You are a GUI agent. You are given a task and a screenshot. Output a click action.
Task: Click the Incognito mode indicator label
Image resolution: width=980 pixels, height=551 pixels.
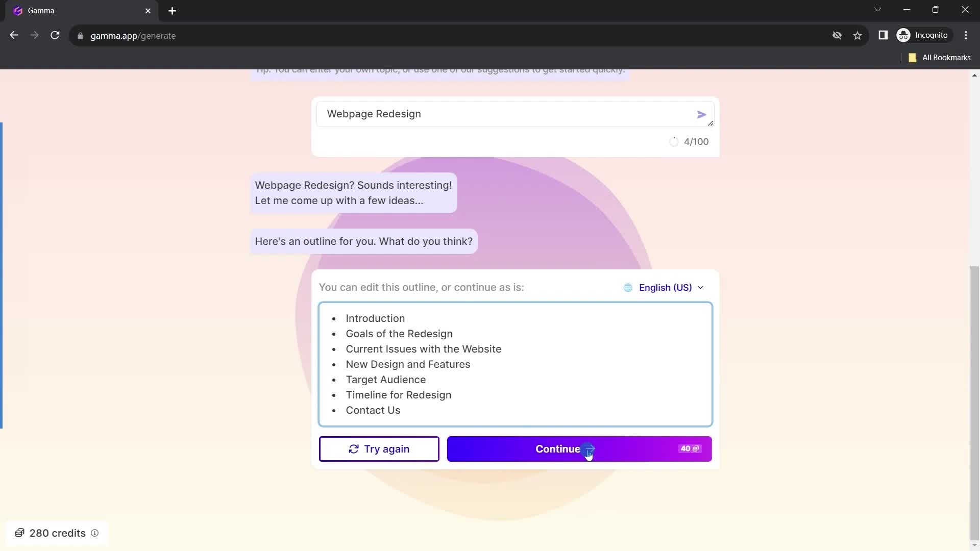tap(932, 35)
